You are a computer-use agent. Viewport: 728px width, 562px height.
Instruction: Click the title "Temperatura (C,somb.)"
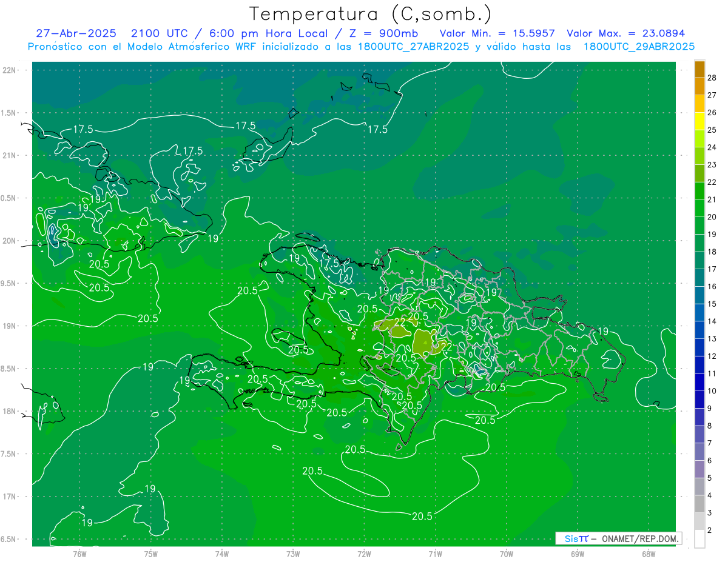tap(371, 14)
